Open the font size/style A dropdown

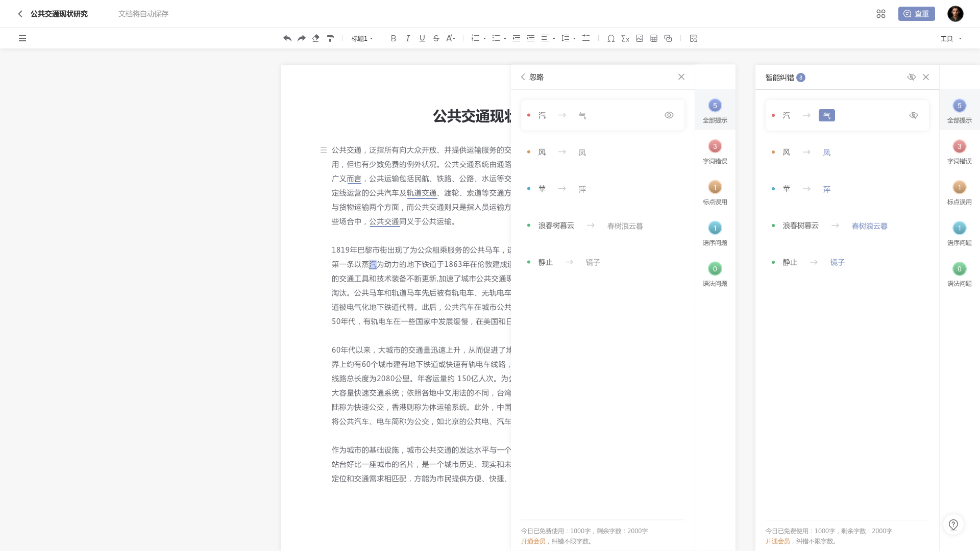(451, 38)
